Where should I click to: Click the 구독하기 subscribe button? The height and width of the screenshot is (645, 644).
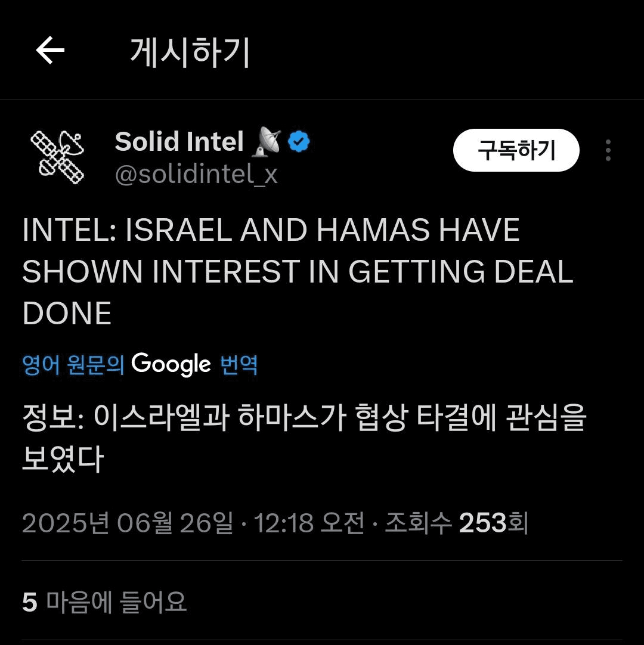[x=516, y=150]
